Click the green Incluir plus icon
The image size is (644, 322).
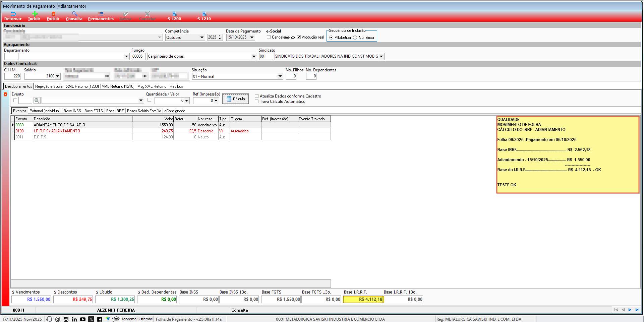(35, 14)
